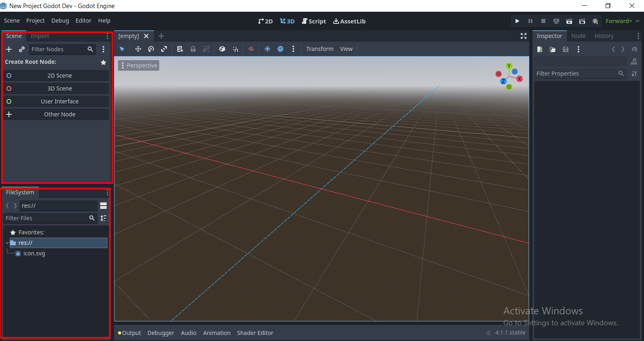Open the View menu in viewport toolbar
644x341 pixels.
(346, 49)
